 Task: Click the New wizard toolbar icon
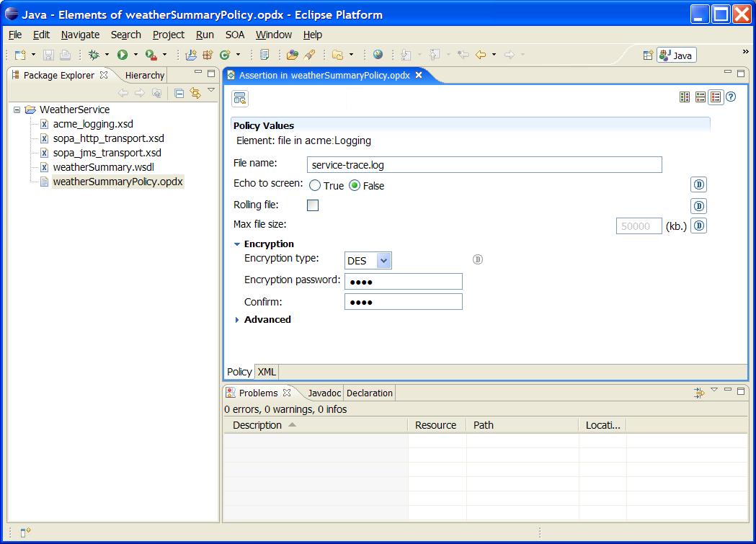pyautogui.click(x=20, y=55)
